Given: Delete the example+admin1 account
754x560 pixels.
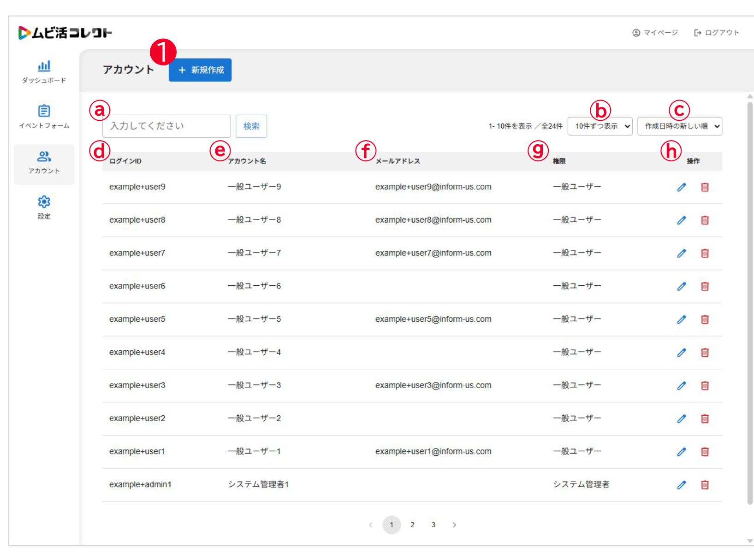Looking at the screenshot, I should coord(705,485).
